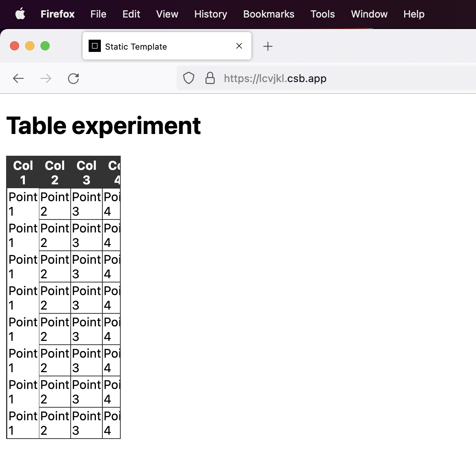Click Point 1 in the last row

pos(23,423)
